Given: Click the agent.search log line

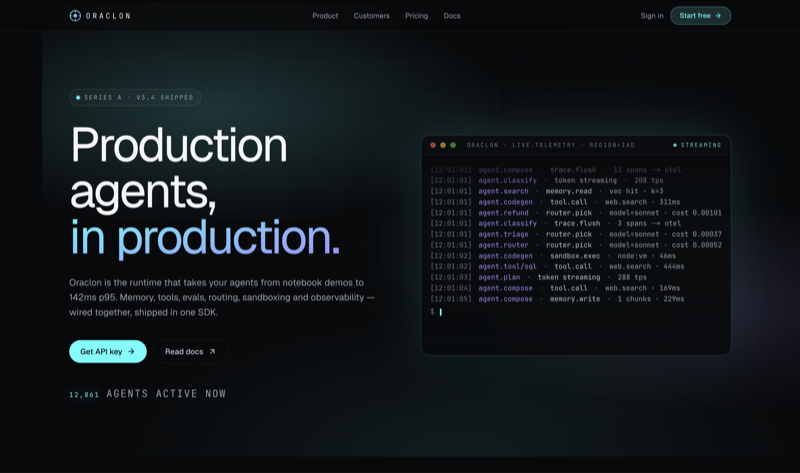Looking at the screenshot, I should (x=547, y=191).
